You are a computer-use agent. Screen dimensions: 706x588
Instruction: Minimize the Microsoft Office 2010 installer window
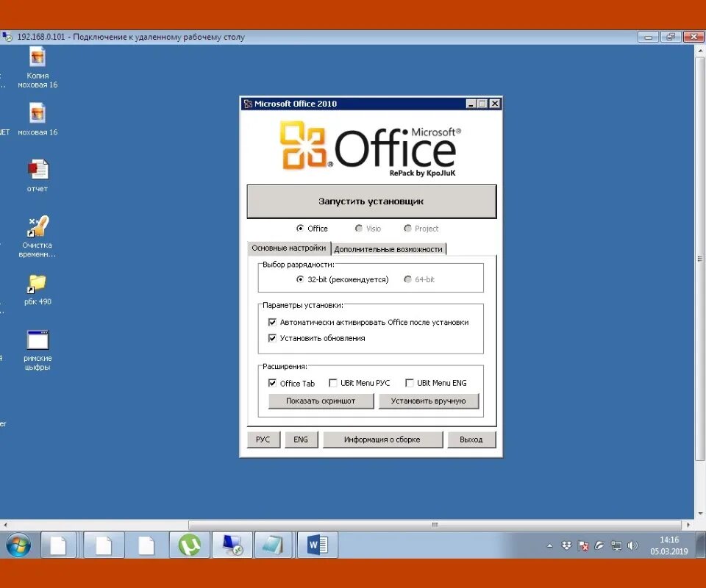(x=471, y=104)
